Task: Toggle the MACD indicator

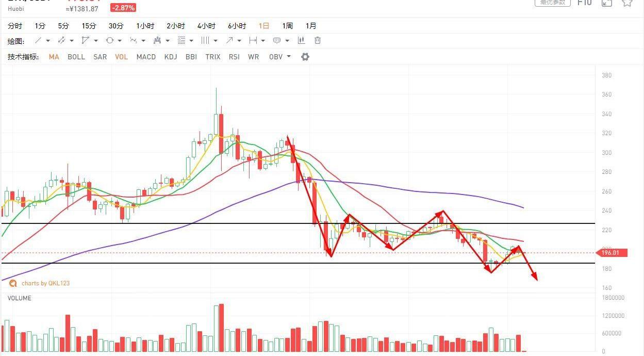Action: [x=146, y=57]
